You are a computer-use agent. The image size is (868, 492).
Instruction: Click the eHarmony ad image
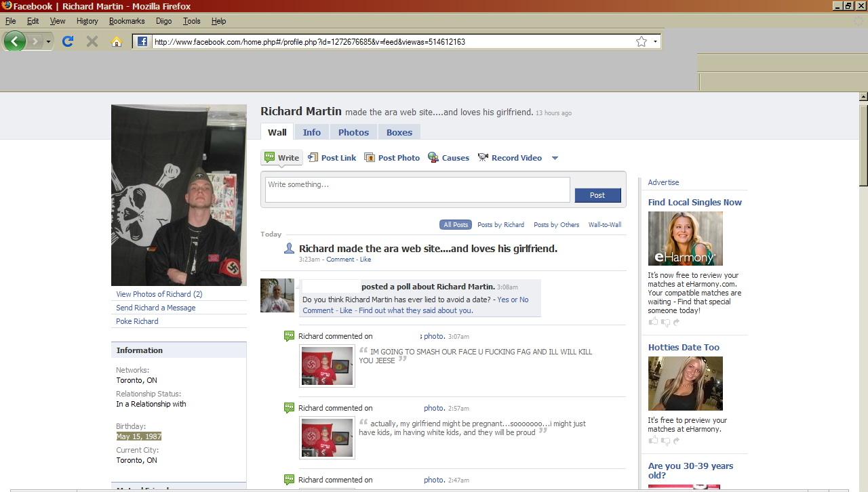coord(685,239)
